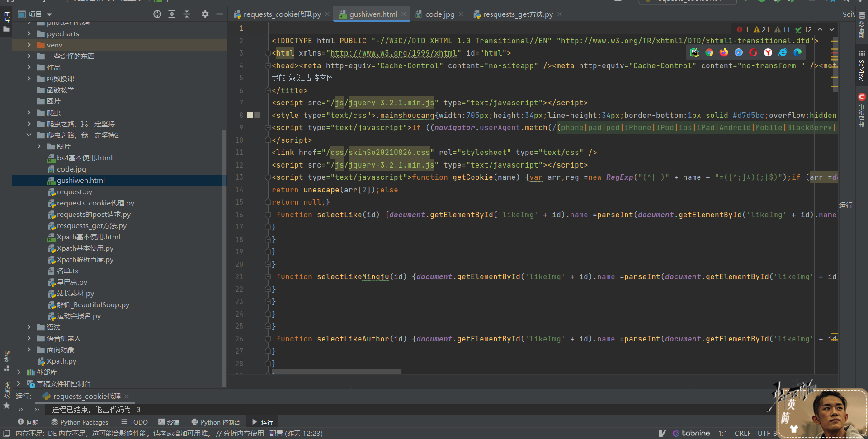Open gushiwen.html in Firefox browser

pos(724,52)
